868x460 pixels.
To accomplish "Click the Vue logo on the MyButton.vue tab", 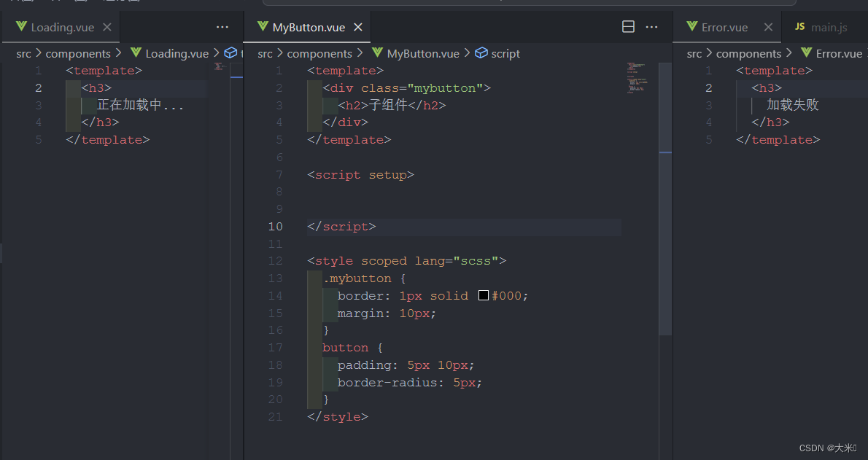I will pos(262,26).
